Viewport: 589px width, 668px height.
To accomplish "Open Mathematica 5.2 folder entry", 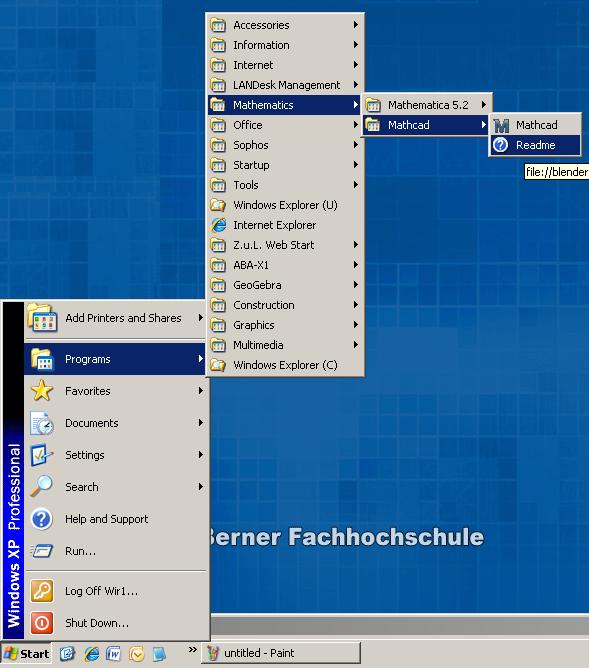I will 427,105.
